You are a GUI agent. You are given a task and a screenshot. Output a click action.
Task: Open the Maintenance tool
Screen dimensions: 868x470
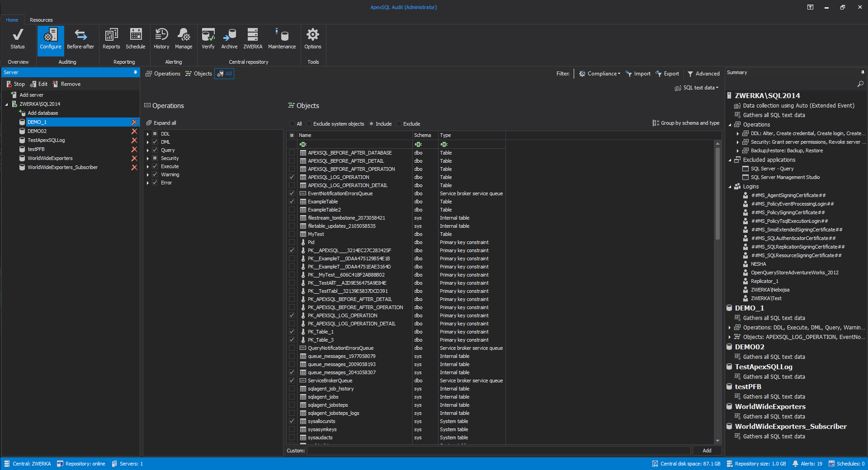coord(282,38)
